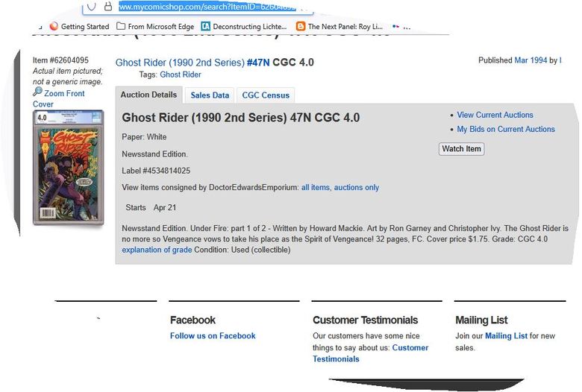This screenshot has width=582, height=392.
Task: Open the explanation of grade link
Action: (157, 250)
